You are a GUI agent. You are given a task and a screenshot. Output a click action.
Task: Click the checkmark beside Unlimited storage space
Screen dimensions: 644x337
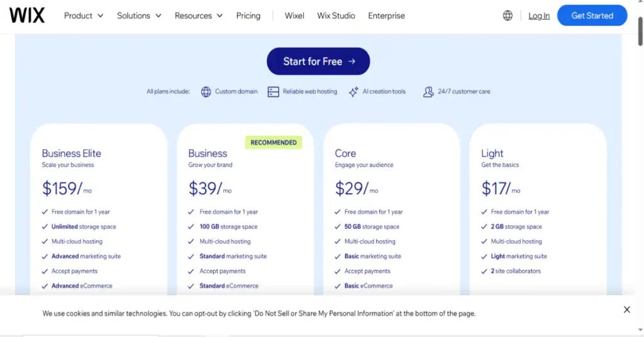pos(45,227)
